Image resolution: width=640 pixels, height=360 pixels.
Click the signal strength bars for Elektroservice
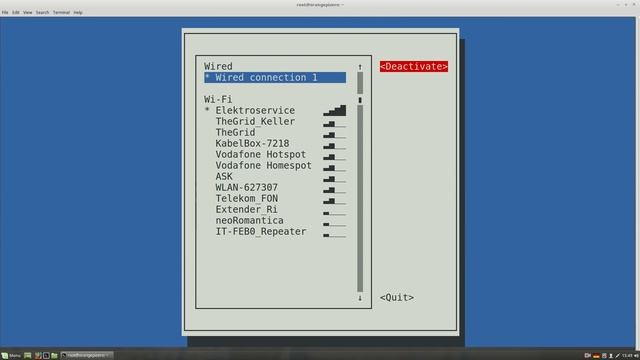335,110
